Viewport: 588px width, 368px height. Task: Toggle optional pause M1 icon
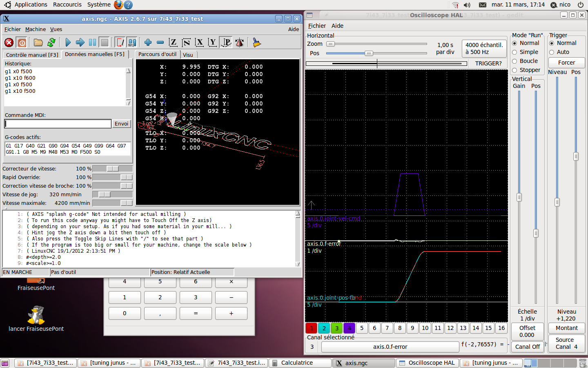pyautogui.click(x=132, y=43)
